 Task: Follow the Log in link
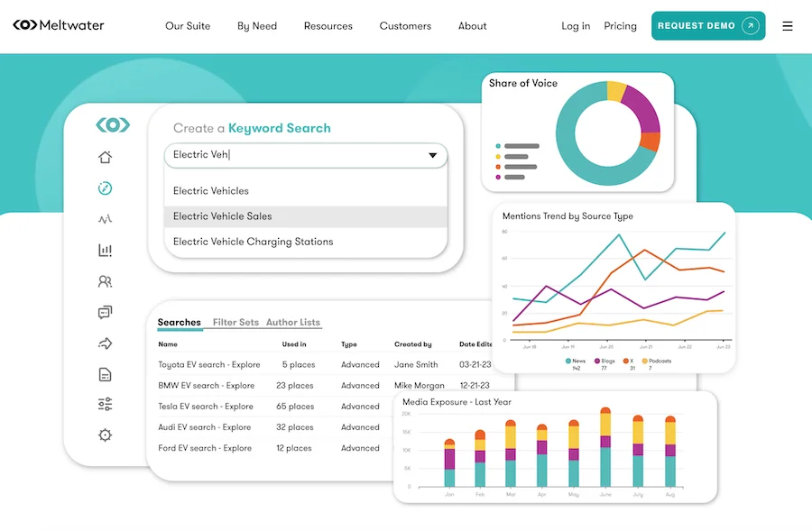(x=576, y=26)
